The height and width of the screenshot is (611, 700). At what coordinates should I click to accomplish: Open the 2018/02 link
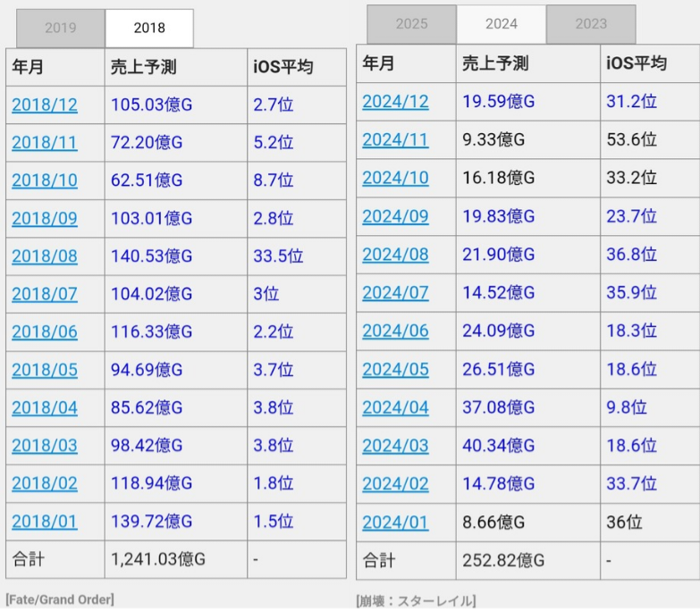(x=45, y=483)
